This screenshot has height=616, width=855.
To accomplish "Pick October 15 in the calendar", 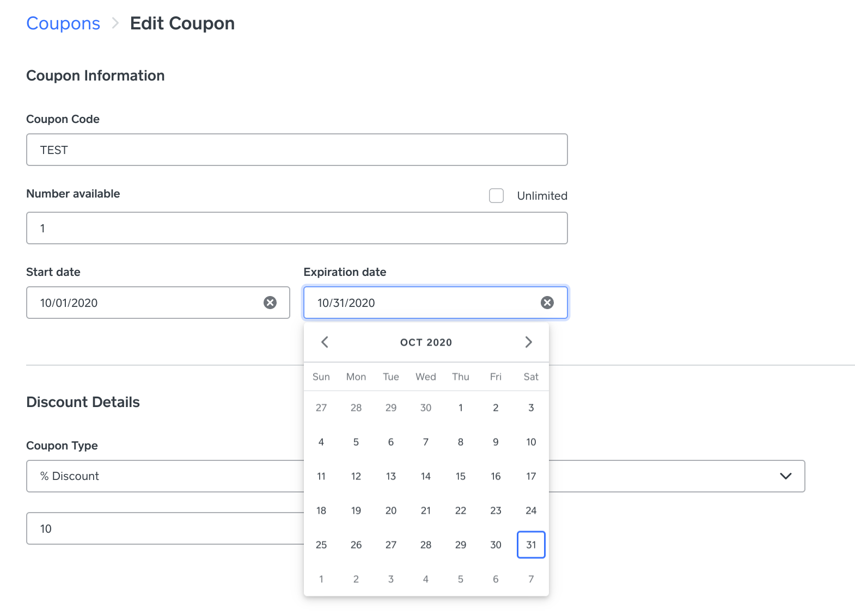I will pyautogui.click(x=461, y=476).
